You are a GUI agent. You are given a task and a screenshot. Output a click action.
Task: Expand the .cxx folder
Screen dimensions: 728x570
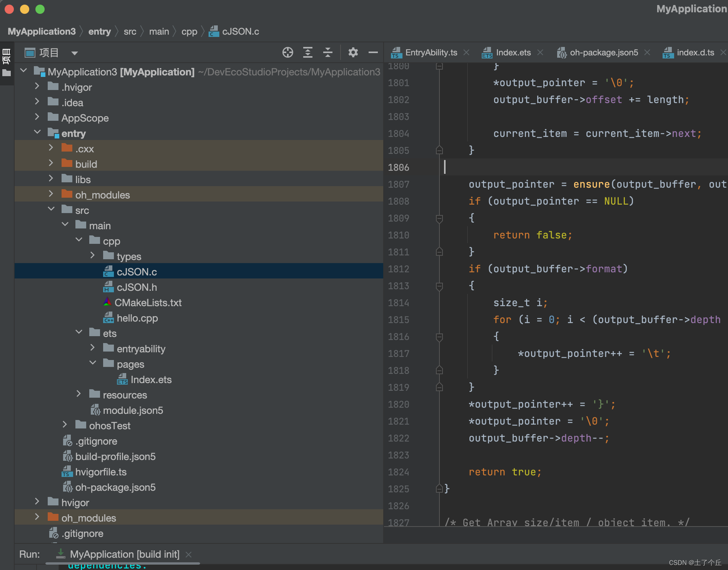[51, 148]
